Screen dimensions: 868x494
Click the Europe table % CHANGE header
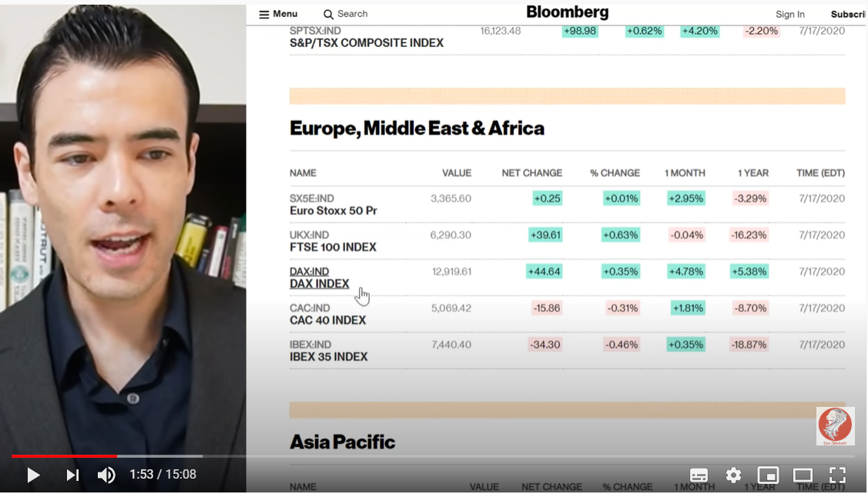coord(615,173)
